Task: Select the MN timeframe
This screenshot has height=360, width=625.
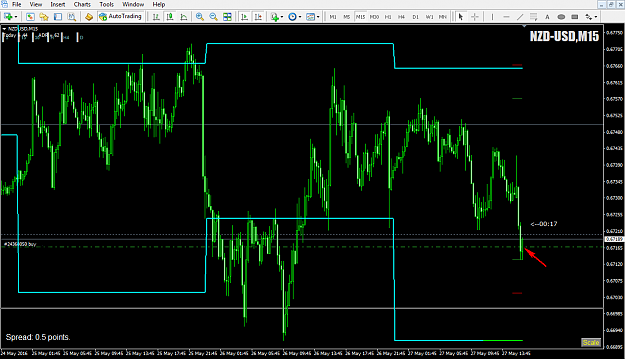Action: tap(442, 17)
